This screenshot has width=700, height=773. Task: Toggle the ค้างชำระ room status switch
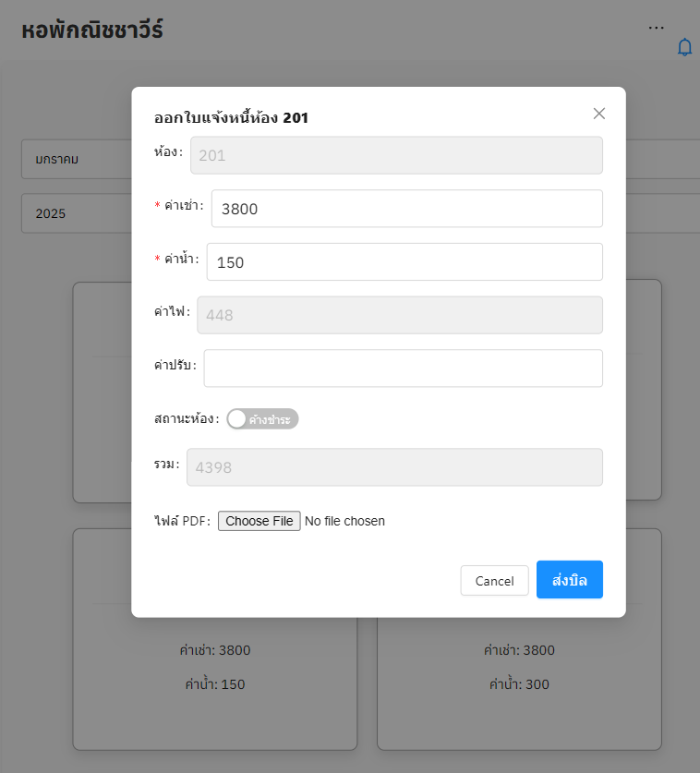262,419
